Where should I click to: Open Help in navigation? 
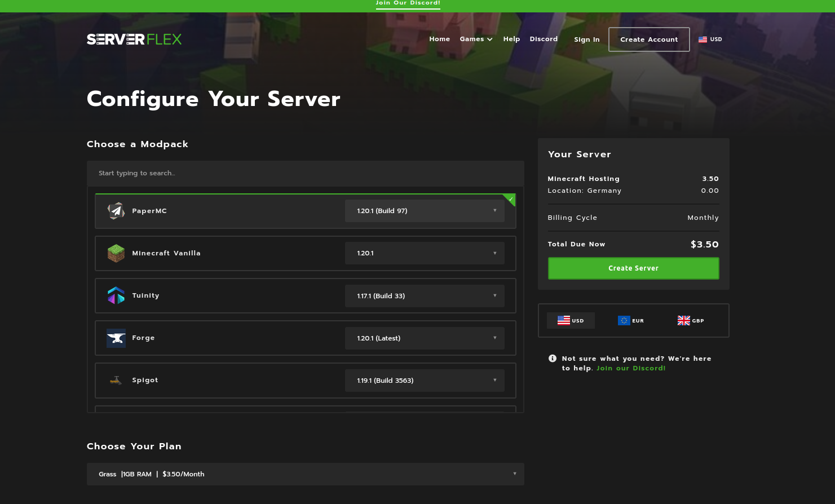click(x=511, y=39)
